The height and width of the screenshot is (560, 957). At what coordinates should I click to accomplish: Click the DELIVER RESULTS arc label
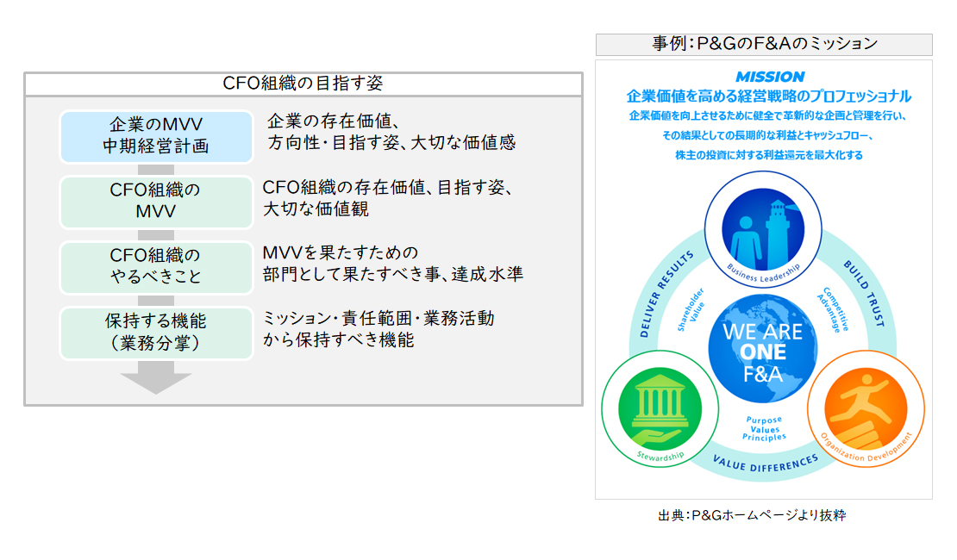666,295
